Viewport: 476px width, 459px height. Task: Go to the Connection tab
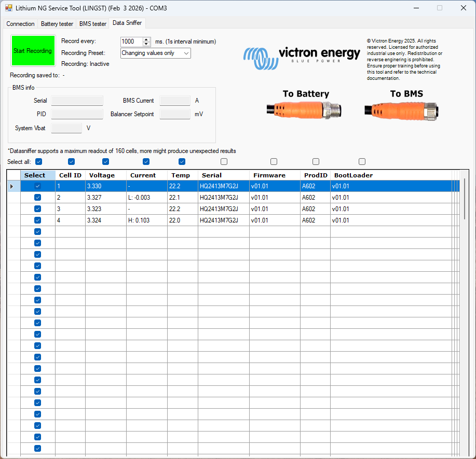click(21, 24)
